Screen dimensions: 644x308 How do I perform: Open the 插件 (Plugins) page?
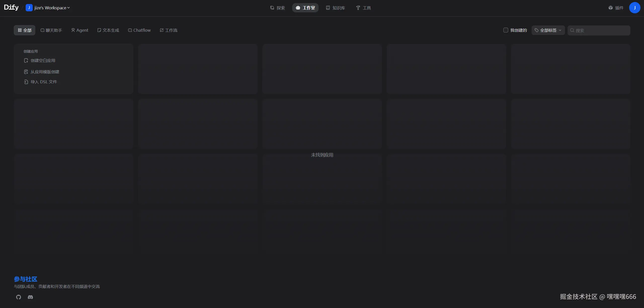pos(616,8)
